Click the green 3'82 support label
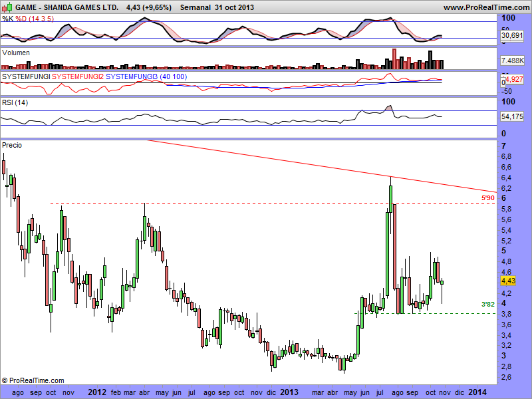The height and width of the screenshot is (399, 532). 488,305
